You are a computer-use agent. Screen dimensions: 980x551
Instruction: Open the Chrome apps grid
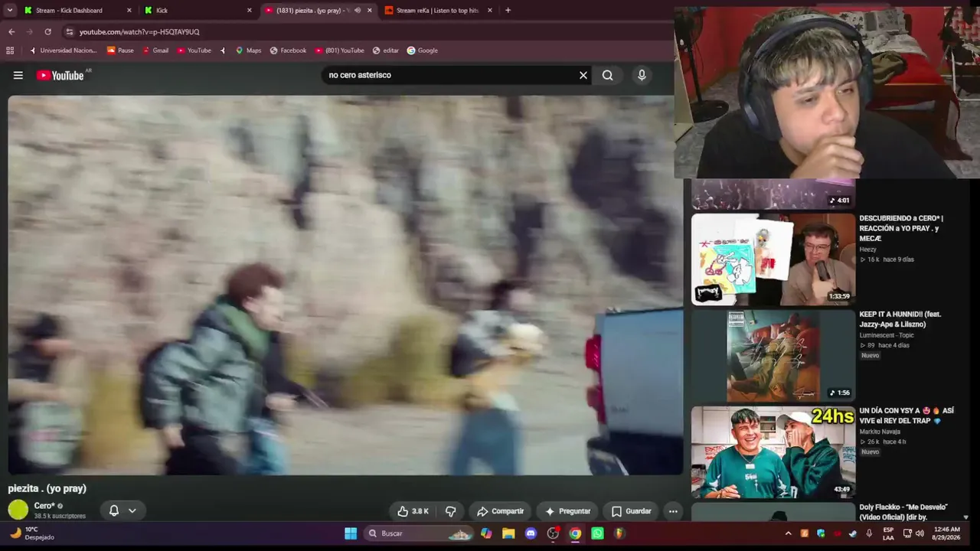pos(10,51)
